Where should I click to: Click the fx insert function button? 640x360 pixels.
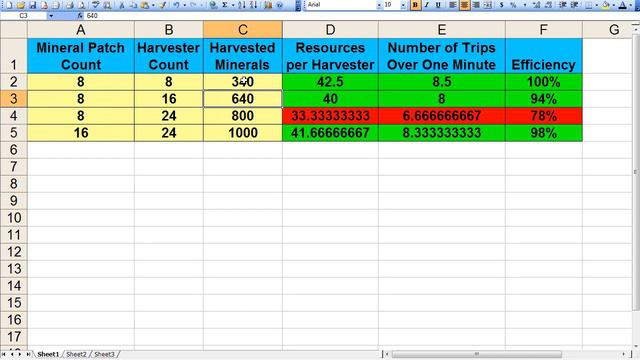point(80,16)
